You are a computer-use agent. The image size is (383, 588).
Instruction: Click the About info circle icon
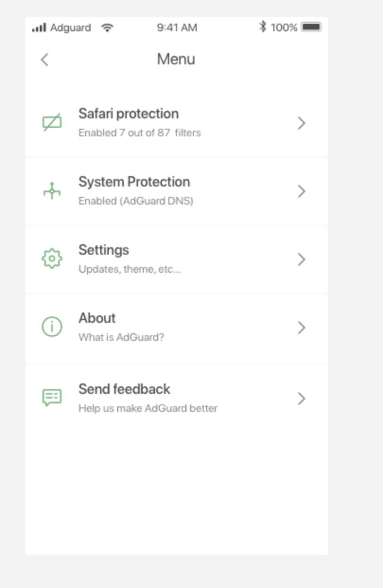click(x=52, y=326)
